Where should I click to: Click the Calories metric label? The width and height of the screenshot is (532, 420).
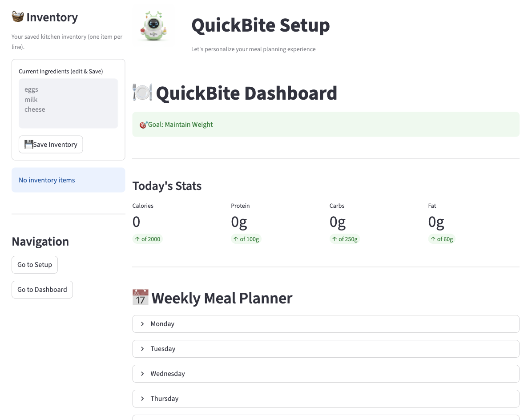(143, 206)
